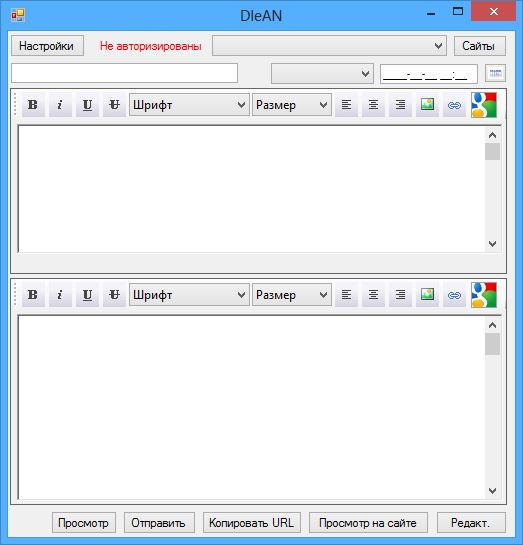Click the DleAN app icon in title bar
This screenshot has height=545, width=523.
17,15
